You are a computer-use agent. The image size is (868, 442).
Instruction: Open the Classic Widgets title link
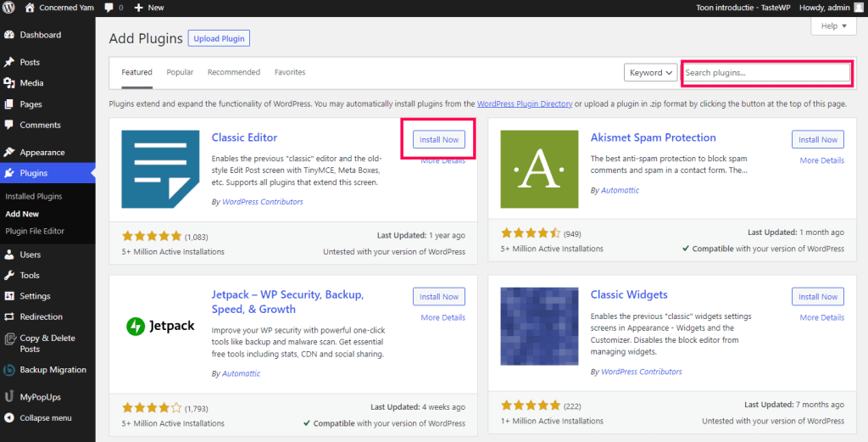629,294
